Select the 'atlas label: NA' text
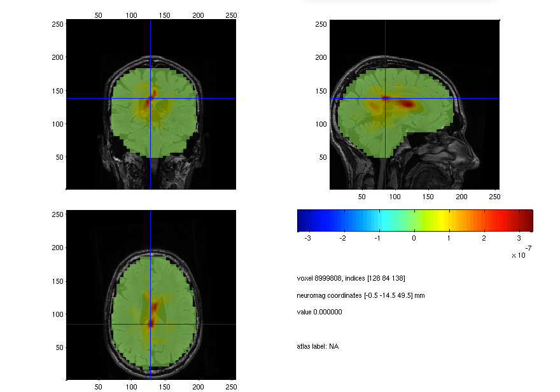Image resolution: width=560 pixels, height=392 pixels. coord(318,346)
